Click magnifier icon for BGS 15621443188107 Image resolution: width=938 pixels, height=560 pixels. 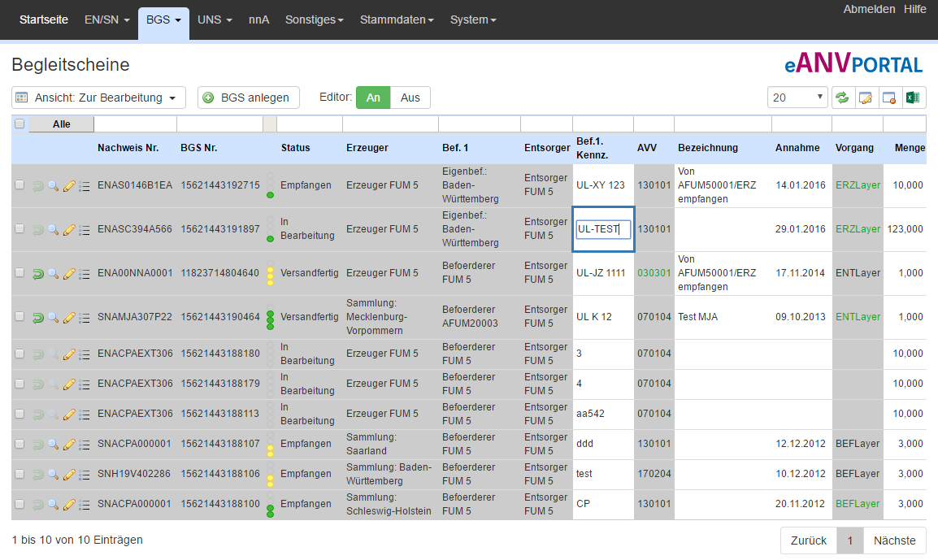click(54, 444)
